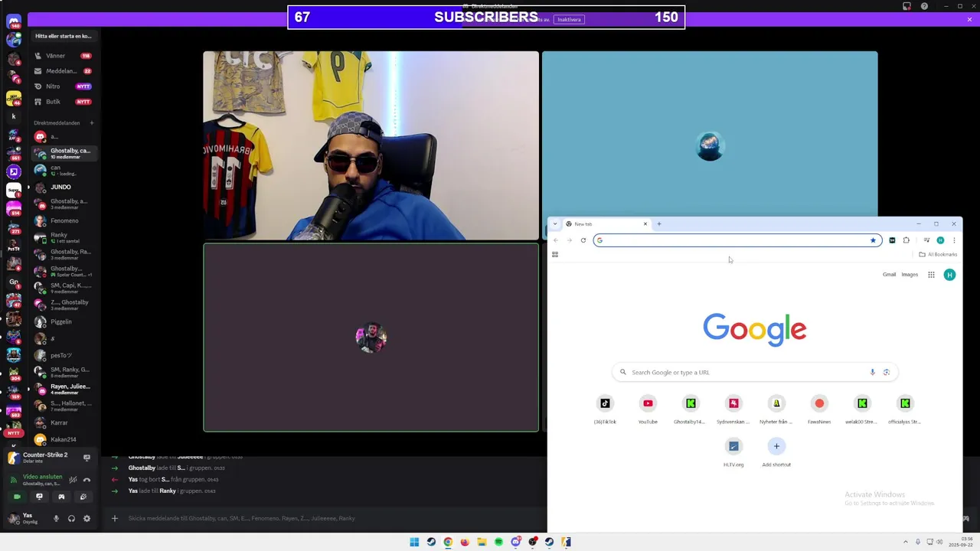The image size is (980, 551).
Task: Select the 'can' conversation showing loading
Action: point(63,171)
